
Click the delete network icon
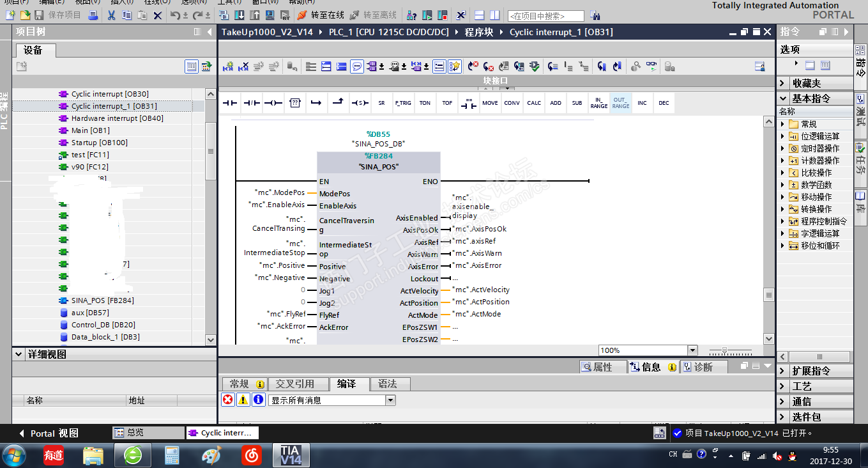243,66
